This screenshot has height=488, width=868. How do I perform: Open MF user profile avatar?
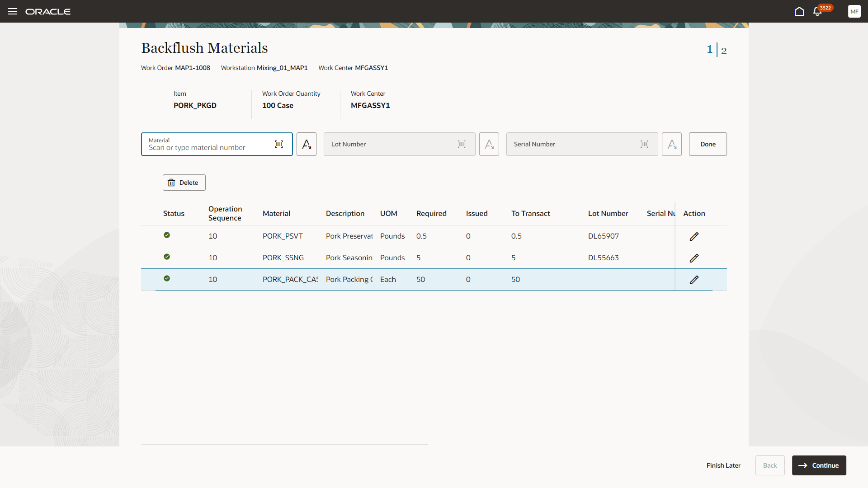(x=854, y=11)
